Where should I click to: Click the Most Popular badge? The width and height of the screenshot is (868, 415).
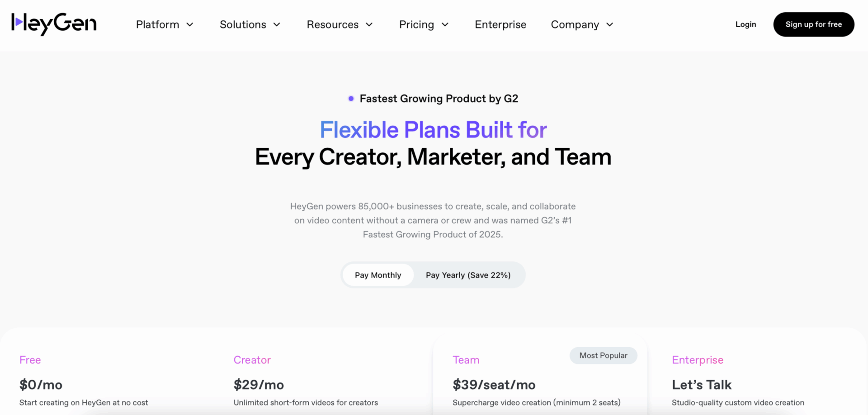pyautogui.click(x=604, y=355)
